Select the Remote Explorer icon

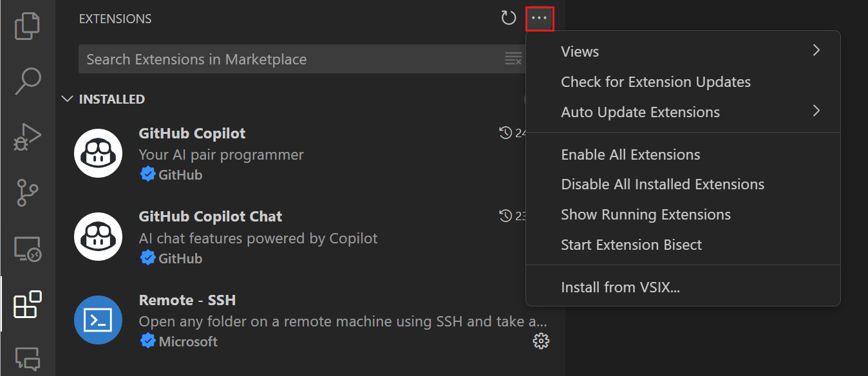27,247
